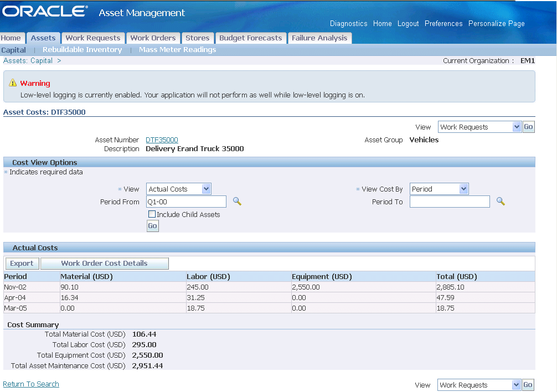Switch to Home tab
The height and width of the screenshot is (392, 557).
pos(11,38)
